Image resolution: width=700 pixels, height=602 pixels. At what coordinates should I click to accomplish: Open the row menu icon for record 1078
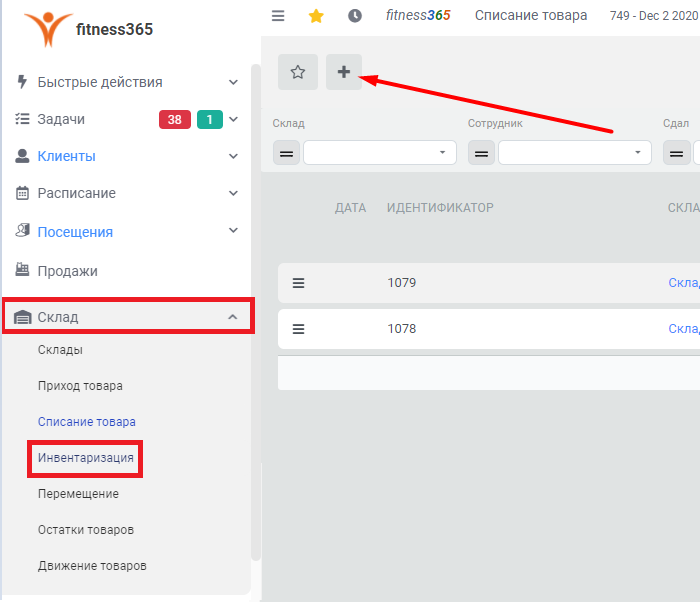298,329
